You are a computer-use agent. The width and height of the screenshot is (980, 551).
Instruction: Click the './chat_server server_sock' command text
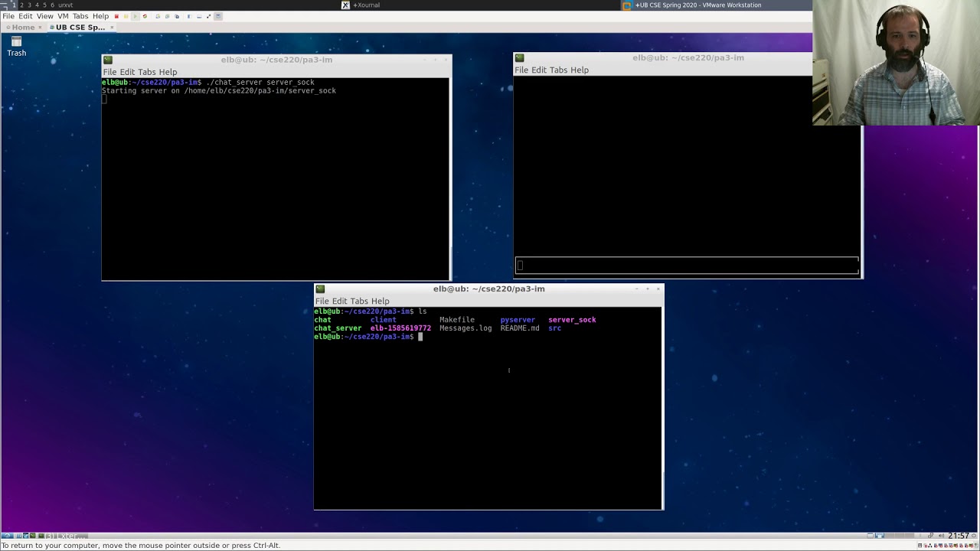pyautogui.click(x=260, y=83)
